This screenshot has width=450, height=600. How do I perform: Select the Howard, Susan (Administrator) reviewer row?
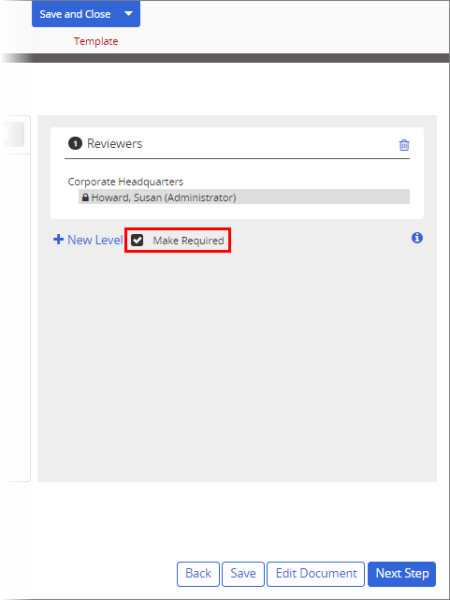244,197
